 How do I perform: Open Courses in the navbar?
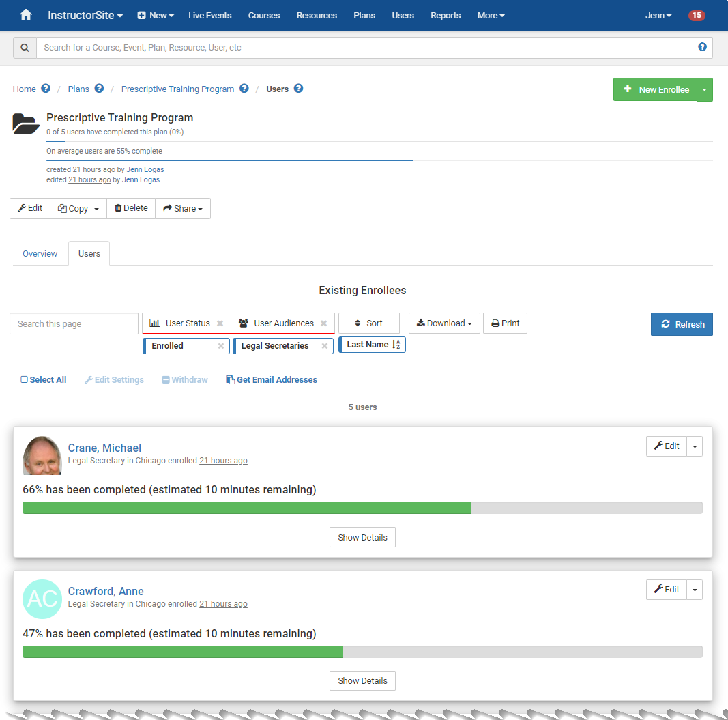264,15
